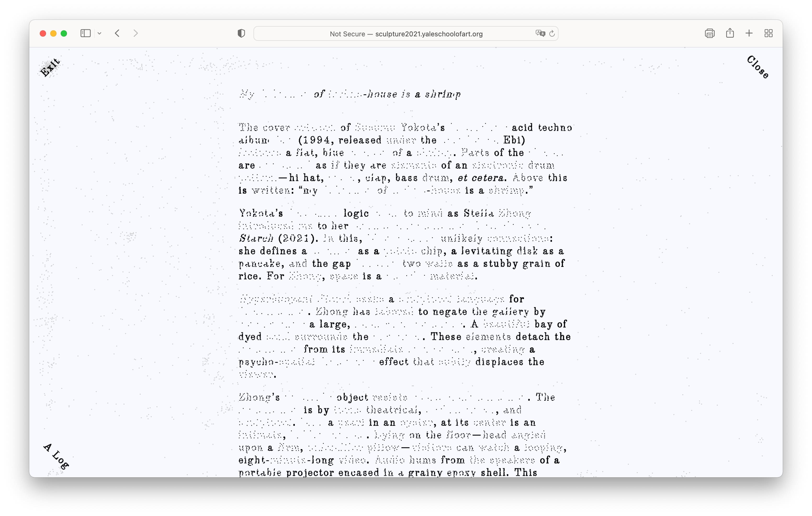Enter full screen with green button
The image size is (812, 516).
click(64, 33)
